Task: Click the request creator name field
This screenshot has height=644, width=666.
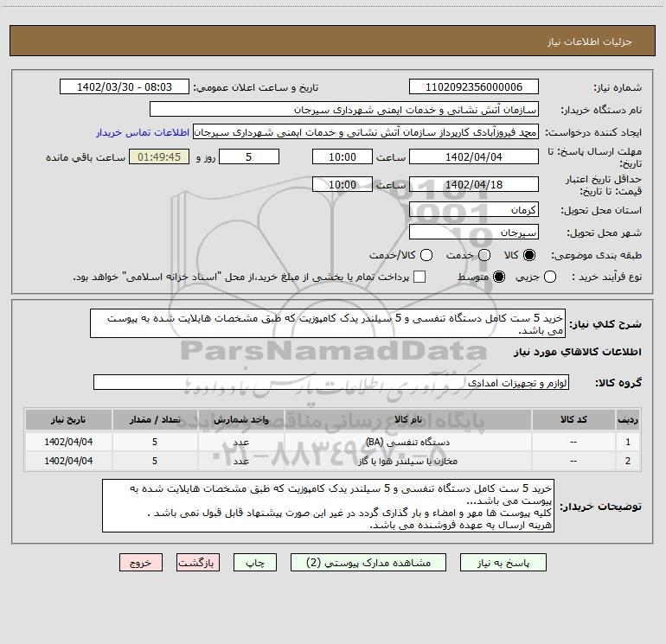Action: point(366,131)
